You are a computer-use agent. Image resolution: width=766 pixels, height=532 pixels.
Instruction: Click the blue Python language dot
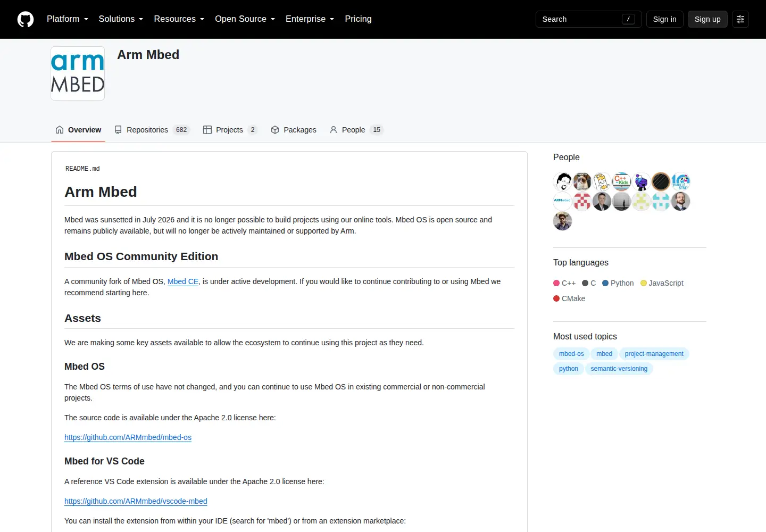click(x=605, y=283)
